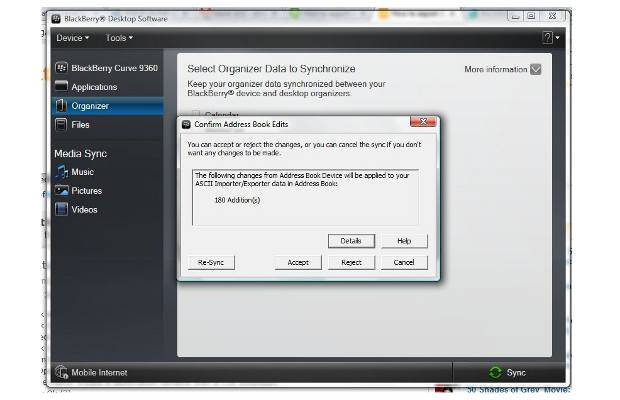Close the Confirm Address Book Edits dialog

point(423,121)
